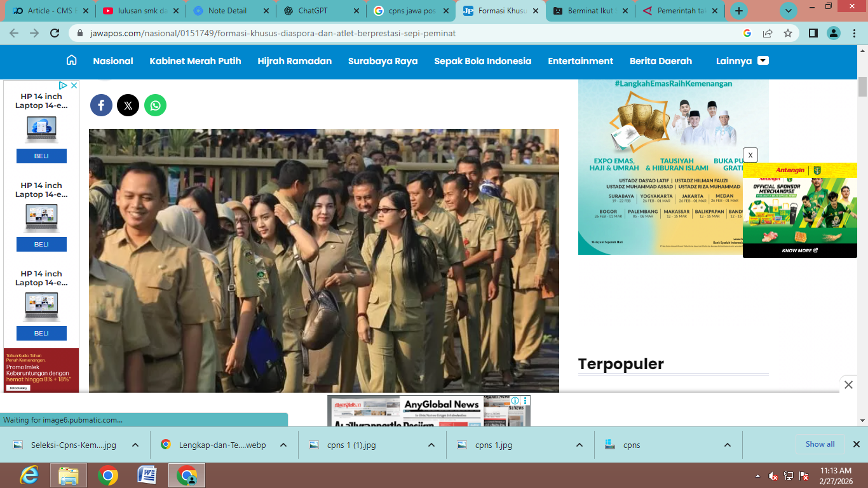Click the address bar URL field
The height and width of the screenshot is (488, 868).
(407, 33)
